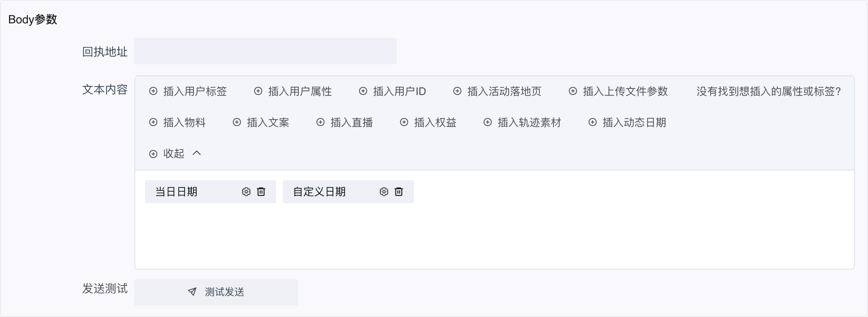
Task: Open settings gear for 自定义日期 tag
Action: (384, 192)
